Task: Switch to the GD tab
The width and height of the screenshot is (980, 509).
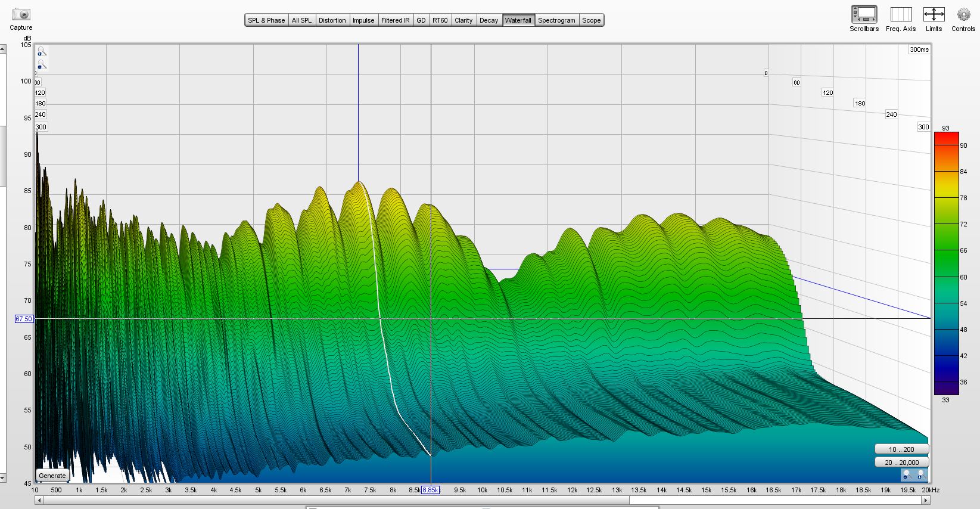Action: (x=421, y=20)
